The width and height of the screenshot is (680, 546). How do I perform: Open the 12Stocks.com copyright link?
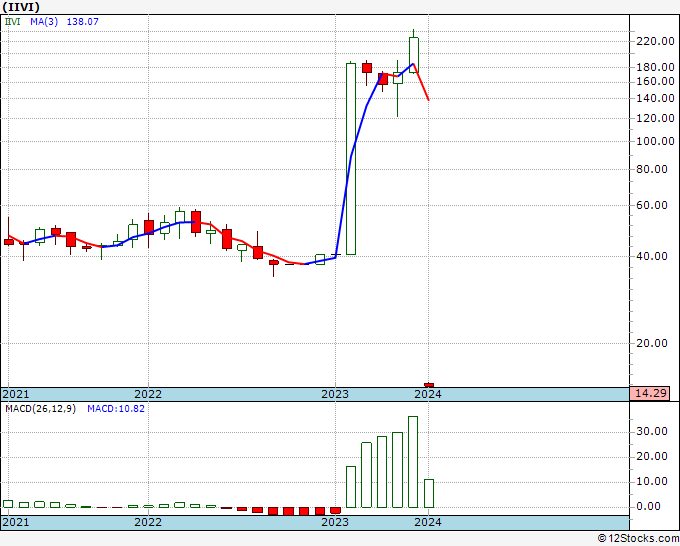click(638, 539)
